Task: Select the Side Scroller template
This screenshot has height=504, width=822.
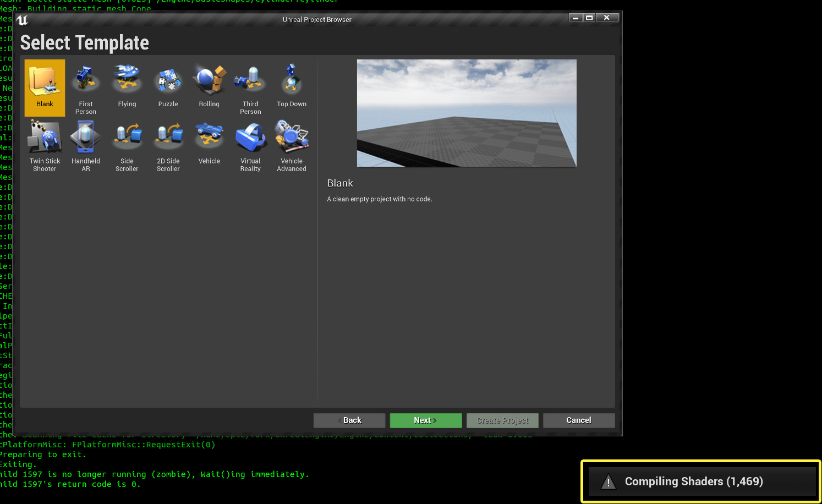Action: 127,143
